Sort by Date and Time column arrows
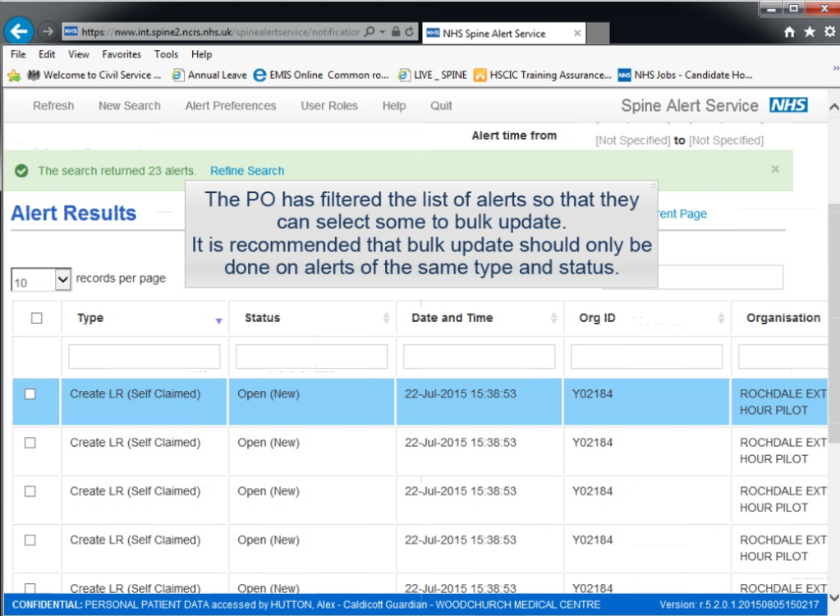 click(x=554, y=318)
